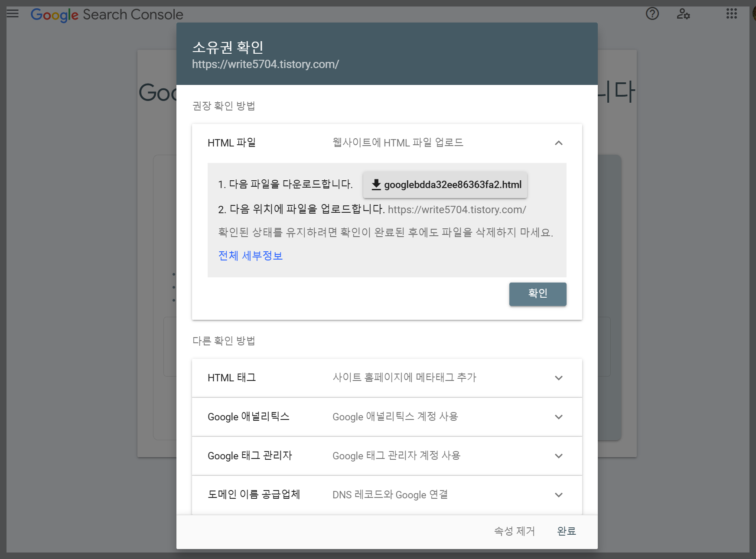Open user settings and permissions icon
The image size is (756, 559).
coord(683,14)
